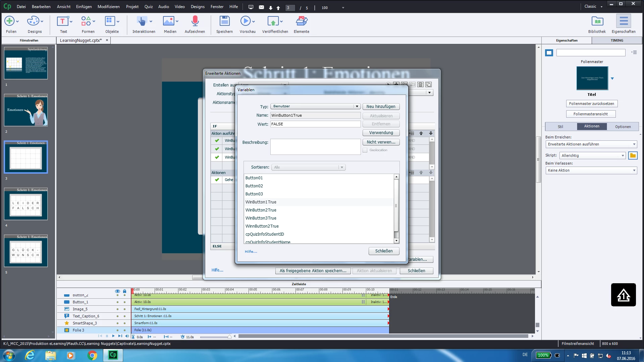Open the Folien slide tool
The image size is (644, 362).
click(x=9, y=21)
